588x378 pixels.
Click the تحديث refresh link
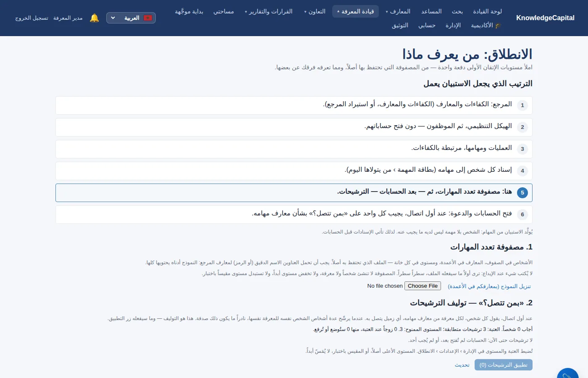point(462,365)
